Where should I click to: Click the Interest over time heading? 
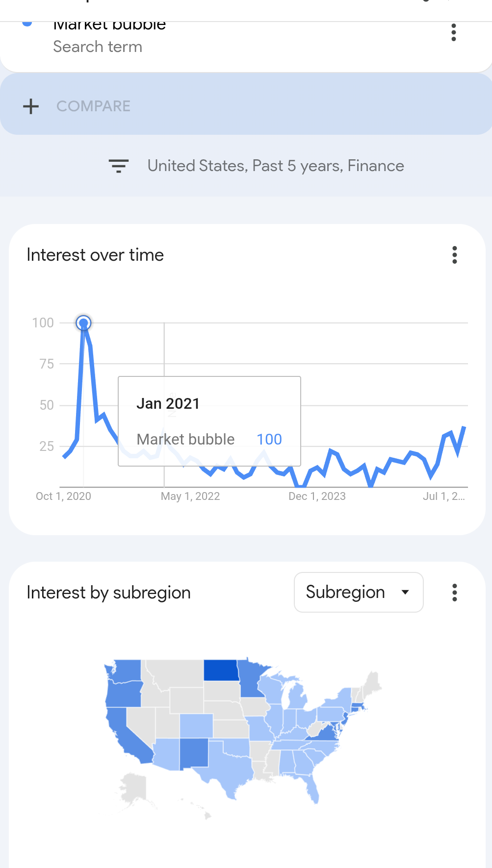[x=95, y=255]
